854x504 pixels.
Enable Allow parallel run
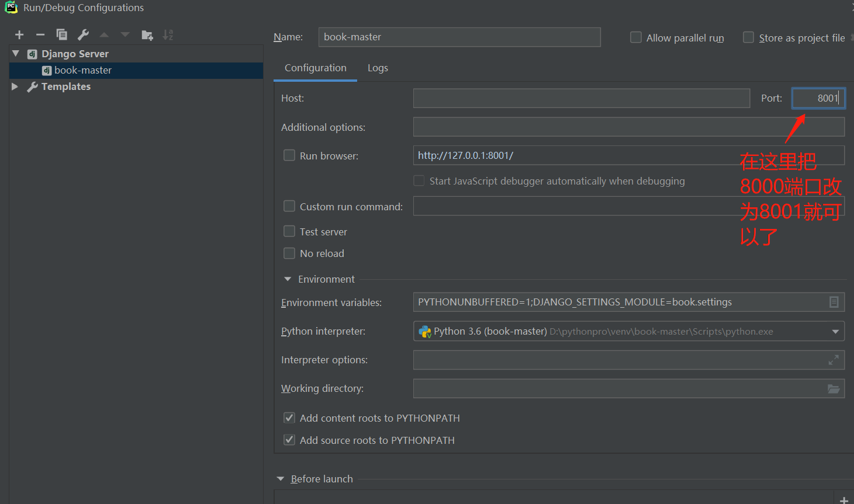click(636, 37)
